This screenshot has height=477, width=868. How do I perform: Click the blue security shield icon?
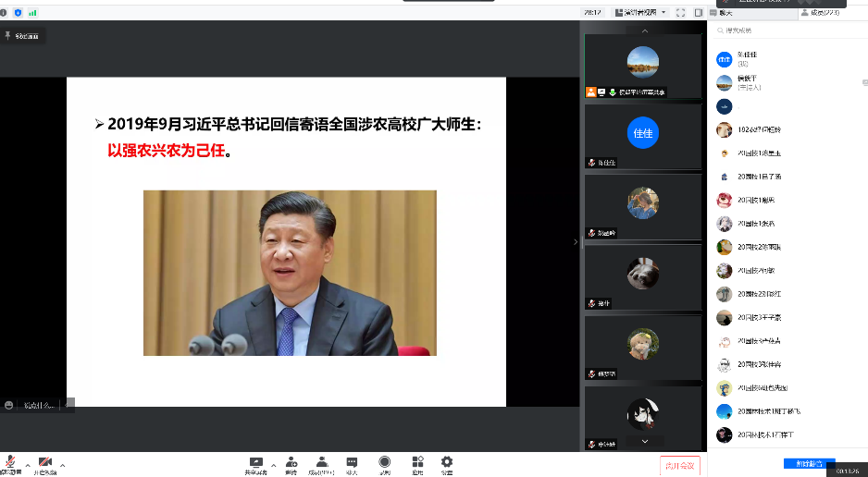point(18,13)
